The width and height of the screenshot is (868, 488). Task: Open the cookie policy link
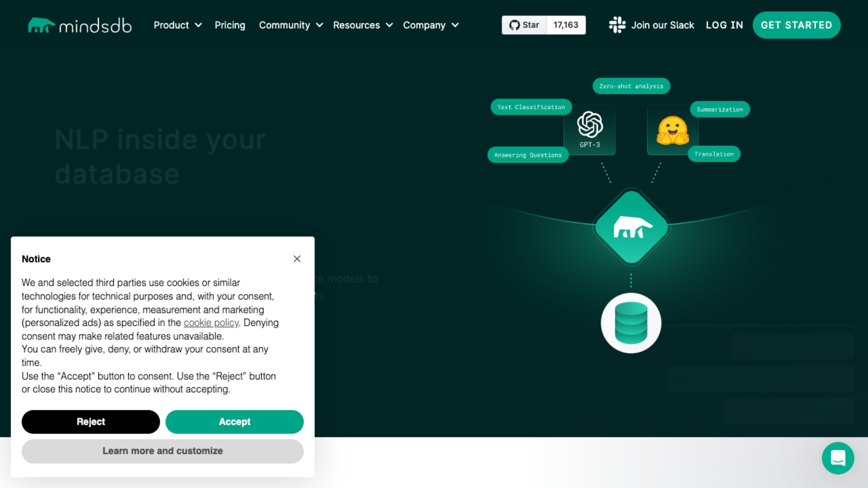tap(211, 323)
